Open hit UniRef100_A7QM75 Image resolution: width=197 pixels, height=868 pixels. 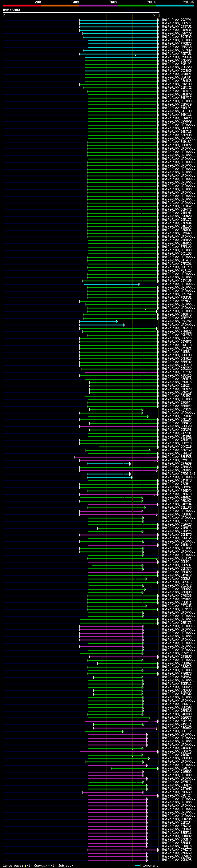tap(176, 43)
